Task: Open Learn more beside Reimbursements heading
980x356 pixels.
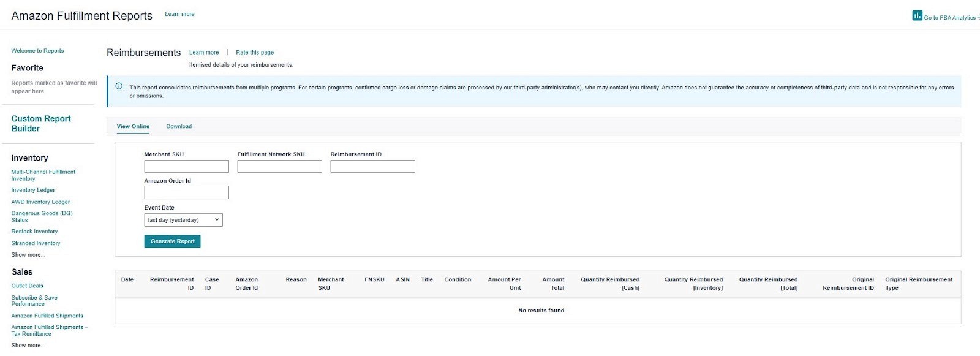Action: click(204, 53)
